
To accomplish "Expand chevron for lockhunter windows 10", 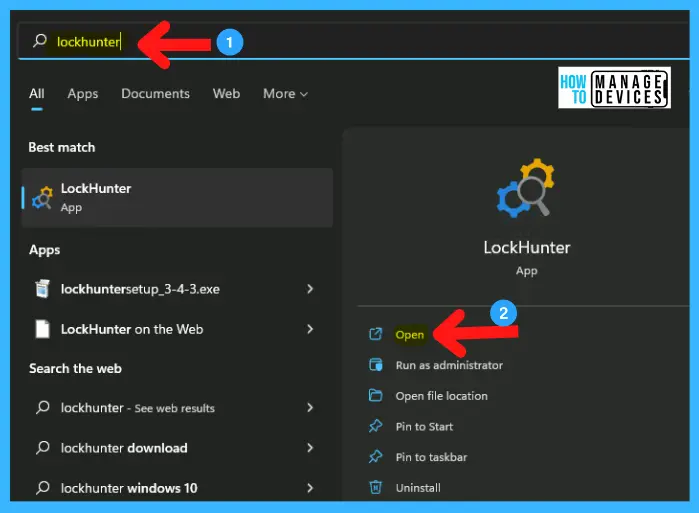I will click(x=310, y=488).
